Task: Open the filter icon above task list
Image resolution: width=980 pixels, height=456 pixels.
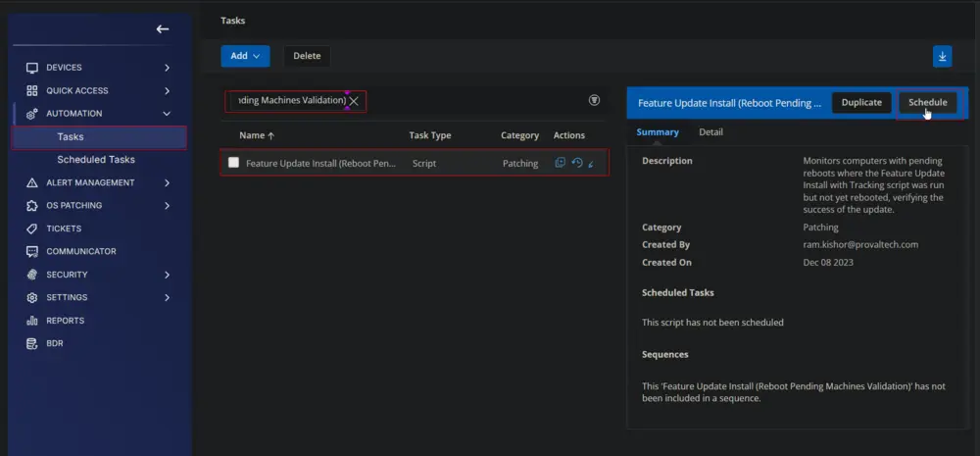Action: [595, 100]
